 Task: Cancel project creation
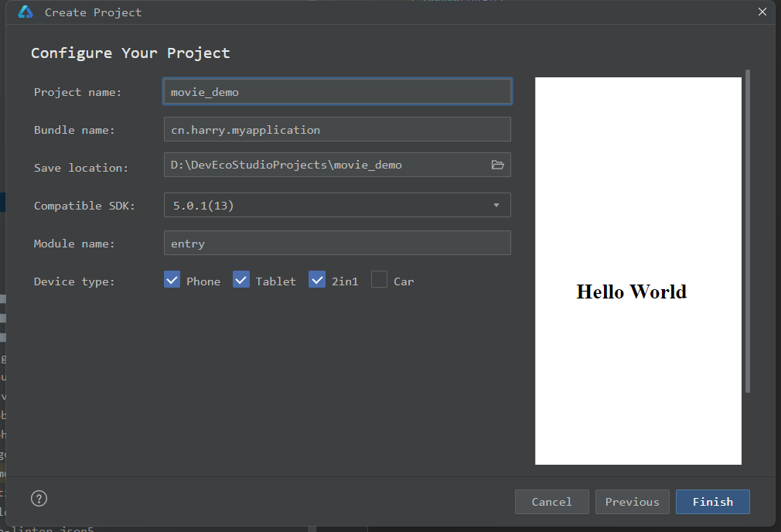tap(552, 502)
